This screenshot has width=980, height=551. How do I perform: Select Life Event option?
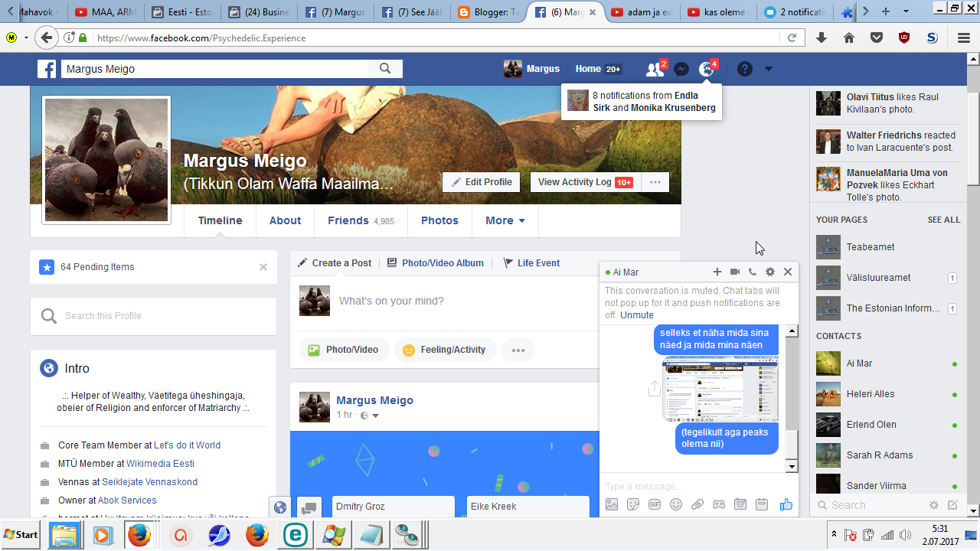(531, 263)
